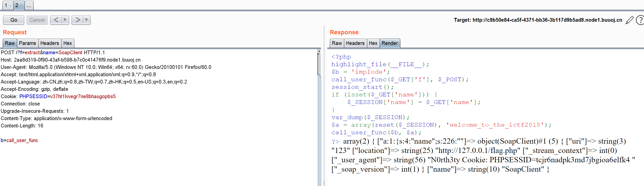This screenshot has height=186, width=644.
Task: Click the Target URL text
Action: click(538, 20)
